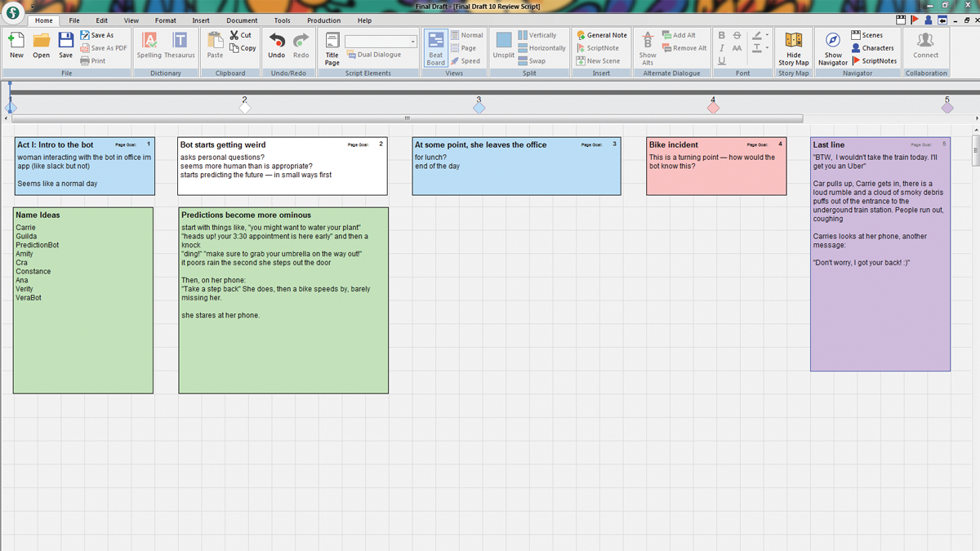Click the Show Navigator button

point(832,47)
